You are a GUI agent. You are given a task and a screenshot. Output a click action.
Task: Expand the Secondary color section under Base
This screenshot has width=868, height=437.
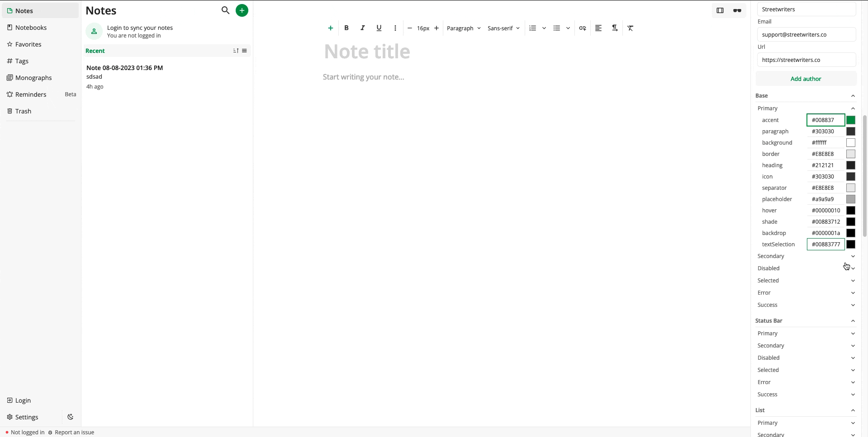coord(806,256)
